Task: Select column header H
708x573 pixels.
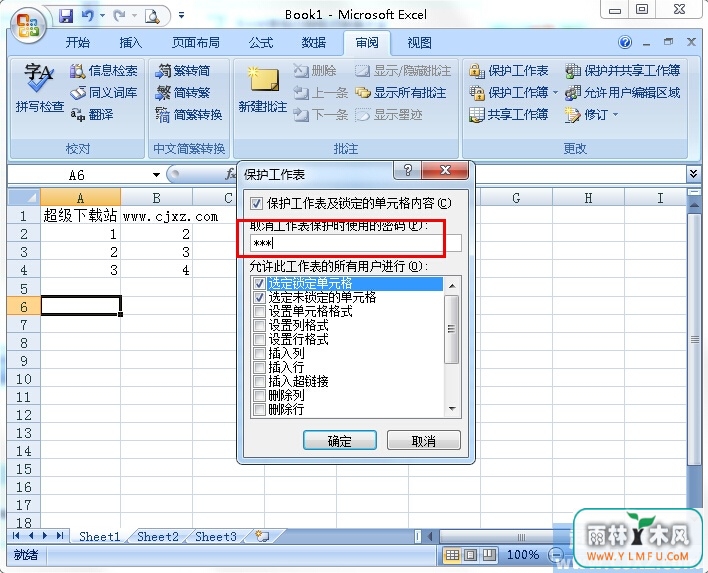Action: (588, 198)
